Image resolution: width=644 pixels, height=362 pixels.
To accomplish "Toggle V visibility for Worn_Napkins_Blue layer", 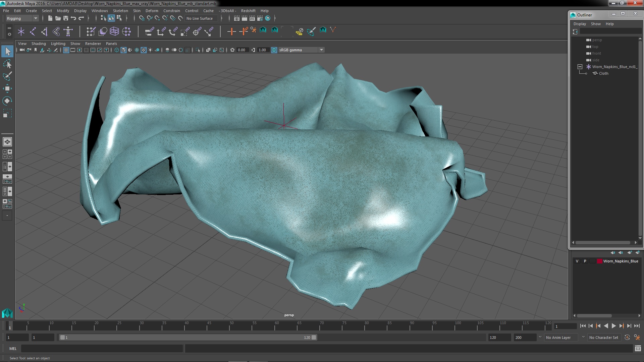I will pyautogui.click(x=577, y=261).
